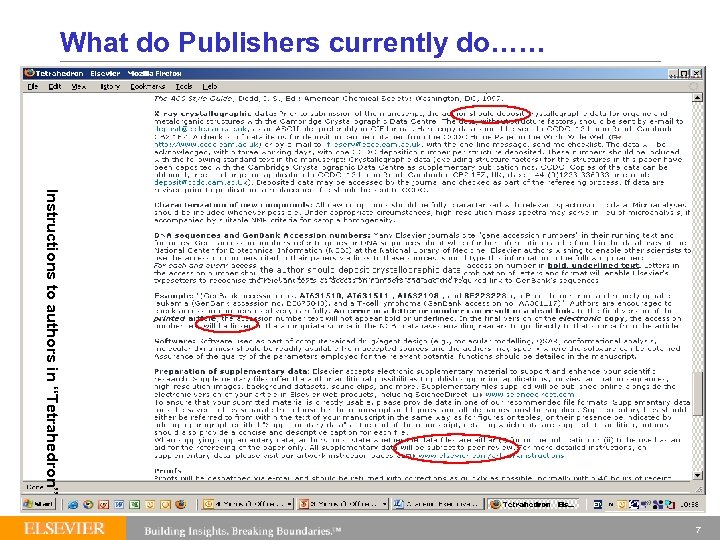Launch Firefox from the quick launch bar
The height and width of the screenshot is (540, 720).
181,504
